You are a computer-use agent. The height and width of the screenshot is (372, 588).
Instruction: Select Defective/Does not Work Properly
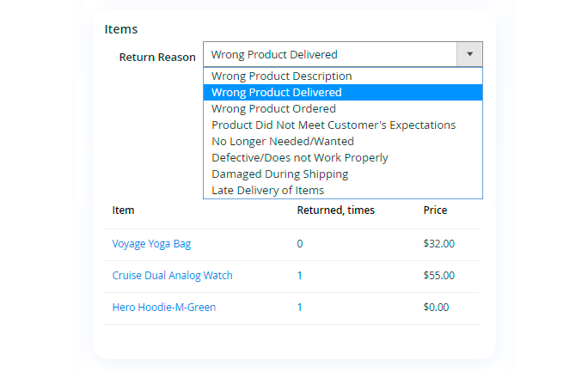[300, 158]
